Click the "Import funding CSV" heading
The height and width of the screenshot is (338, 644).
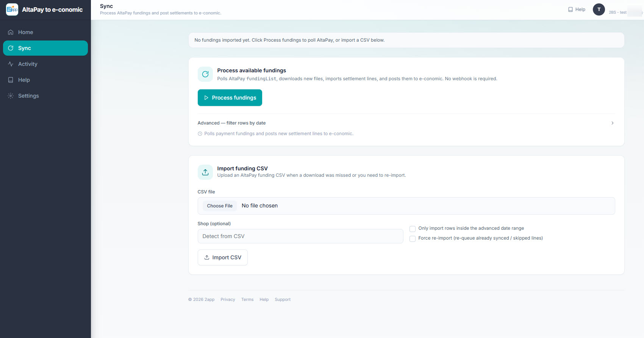242,168
